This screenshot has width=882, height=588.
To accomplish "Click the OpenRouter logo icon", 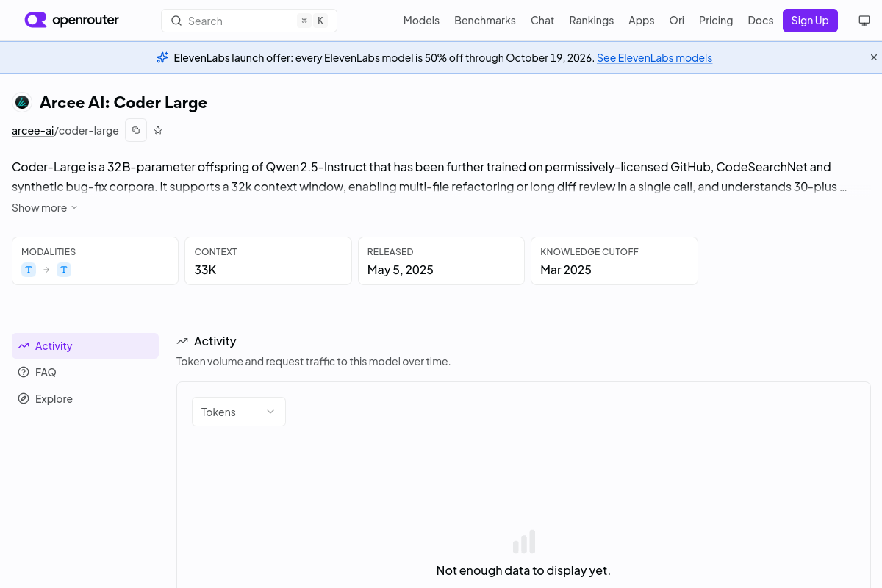I will pyautogui.click(x=35, y=20).
